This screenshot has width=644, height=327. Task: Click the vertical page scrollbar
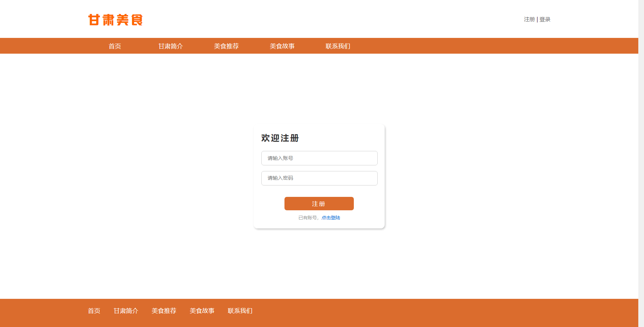641,163
